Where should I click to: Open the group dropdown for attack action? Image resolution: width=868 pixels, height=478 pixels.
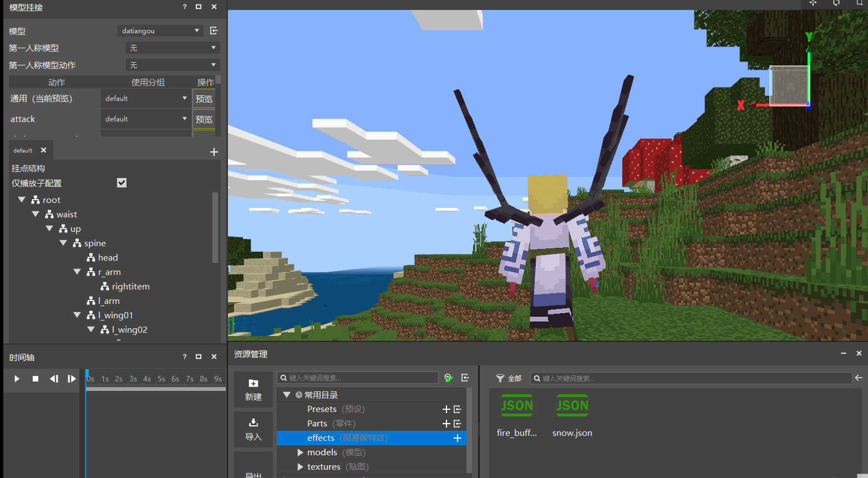[x=146, y=119]
